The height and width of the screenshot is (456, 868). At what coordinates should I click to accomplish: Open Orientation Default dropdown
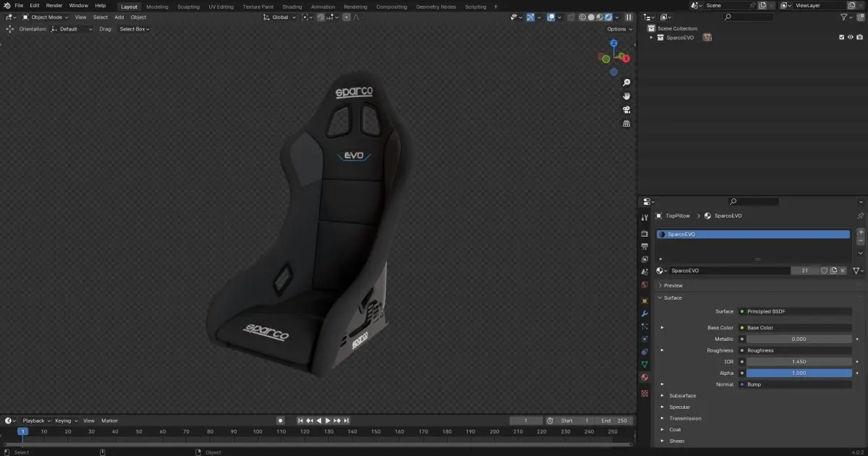72,29
